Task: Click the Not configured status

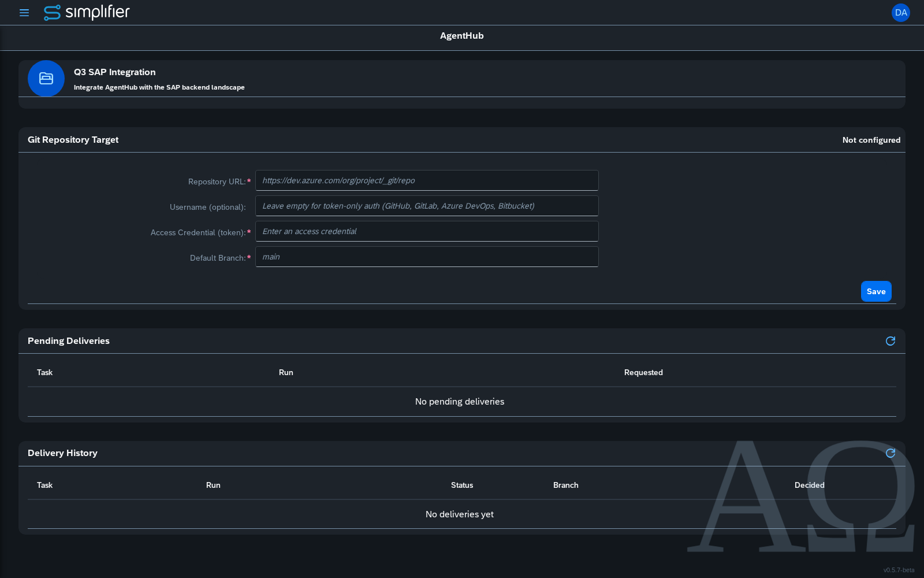Action: click(871, 140)
